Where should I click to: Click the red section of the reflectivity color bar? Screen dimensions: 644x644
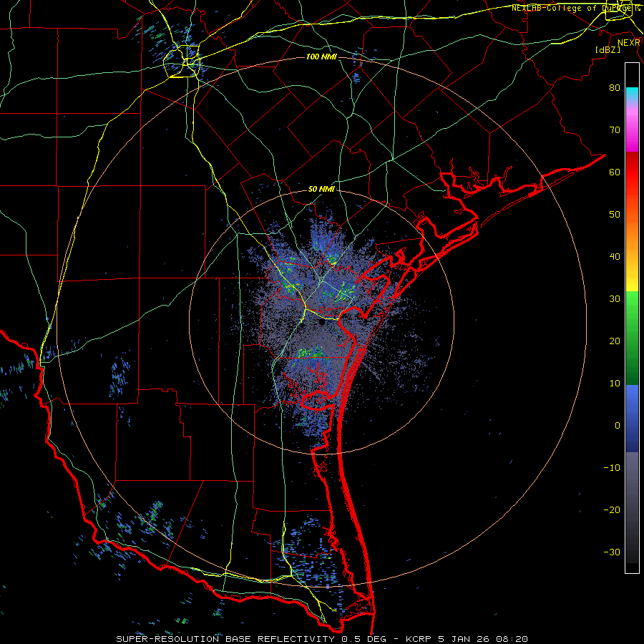632,172
